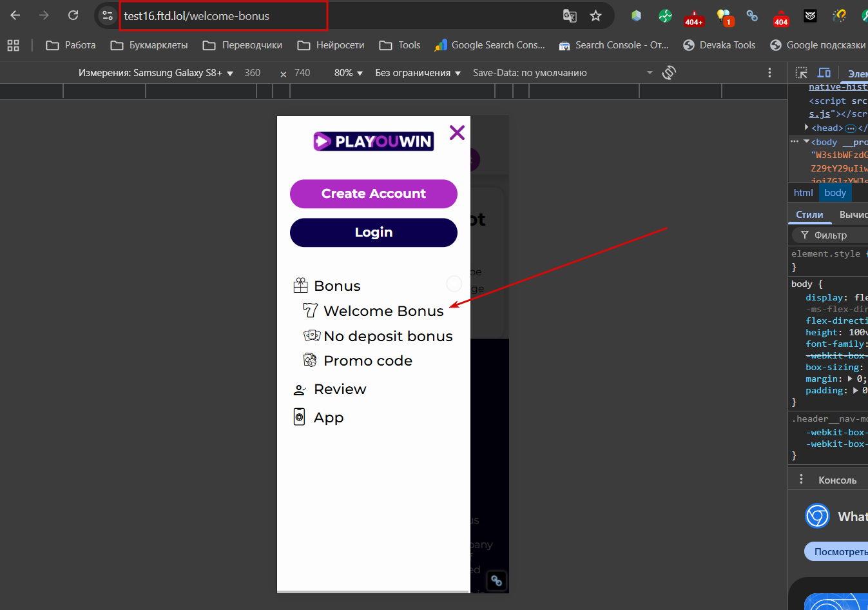The image size is (868, 610).
Task: Open the Bonus menu item
Action: tap(337, 286)
